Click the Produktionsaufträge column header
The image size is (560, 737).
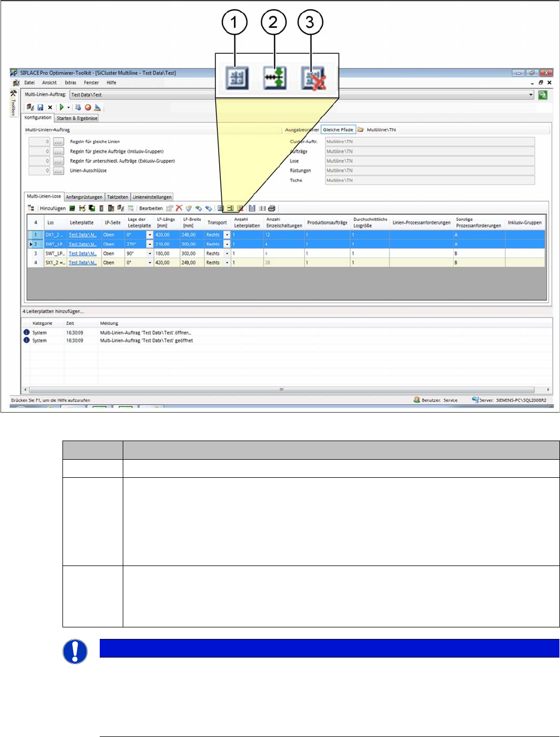coord(327,222)
